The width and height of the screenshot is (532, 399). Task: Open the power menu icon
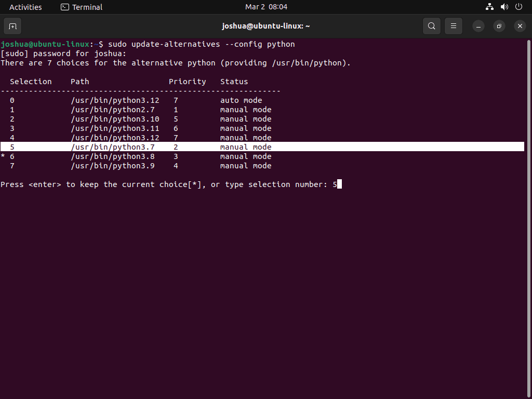[x=518, y=7]
